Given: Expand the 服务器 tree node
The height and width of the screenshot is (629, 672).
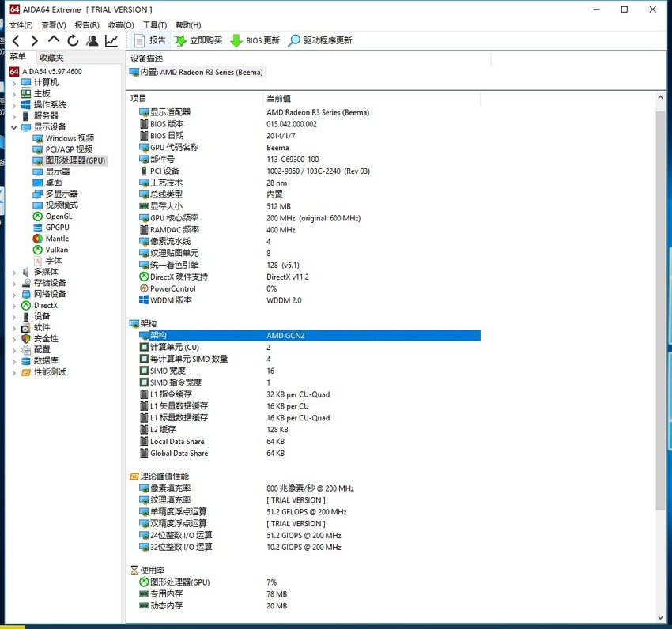Looking at the screenshot, I should click(13, 116).
